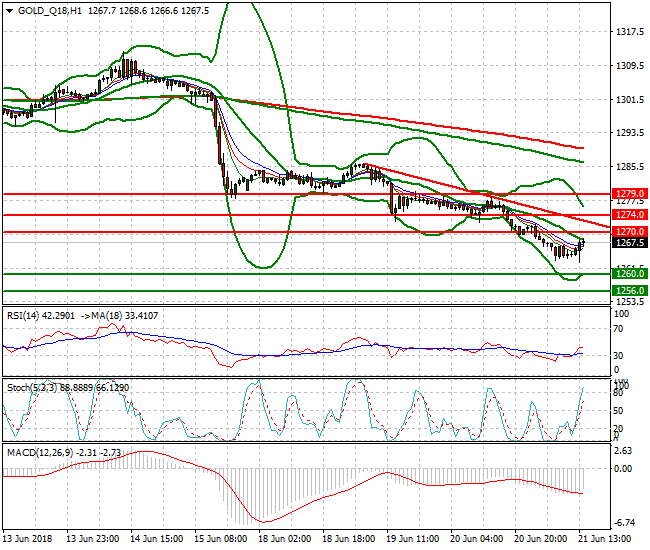Click the 1317.5 price axis value
This screenshot has height=550, width=650.
click(630, 32)
